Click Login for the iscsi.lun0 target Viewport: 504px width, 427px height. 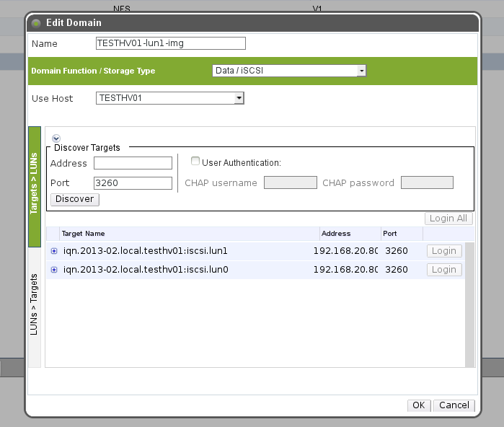coord(443,270)
